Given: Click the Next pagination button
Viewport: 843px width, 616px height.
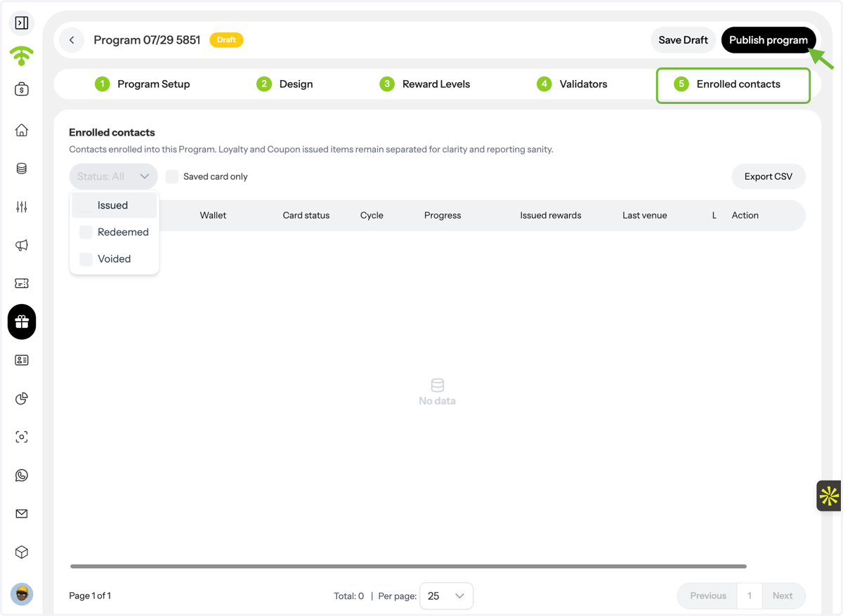Looking at the screenshot, I should (x=783, y=596).
